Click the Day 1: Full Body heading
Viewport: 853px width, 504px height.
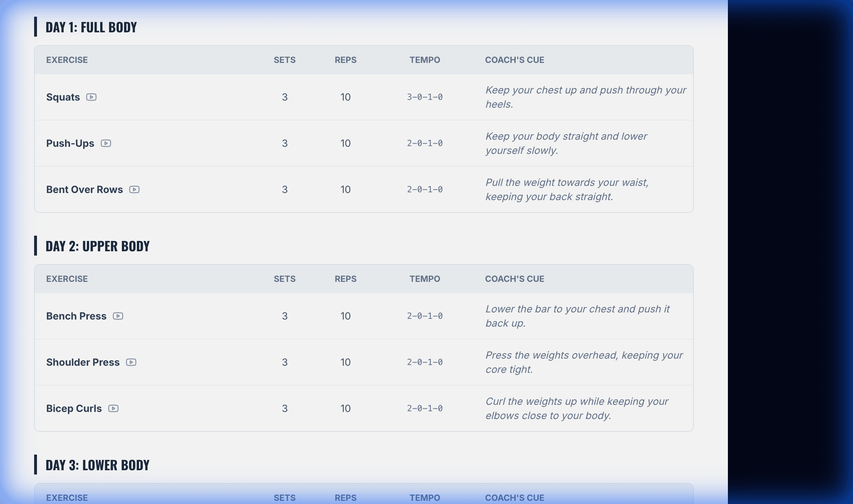click(91, 27)
